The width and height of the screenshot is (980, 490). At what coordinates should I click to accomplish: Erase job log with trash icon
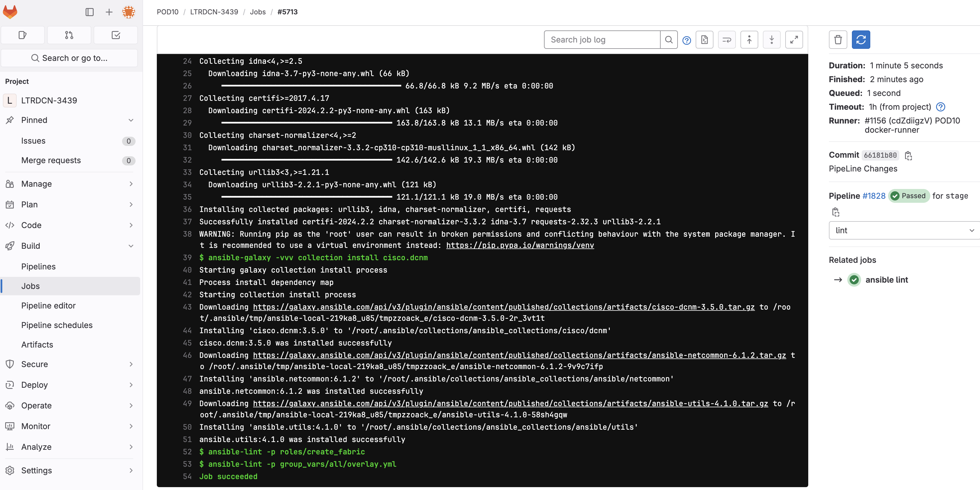pyautogui.click(x=838, y=40)
